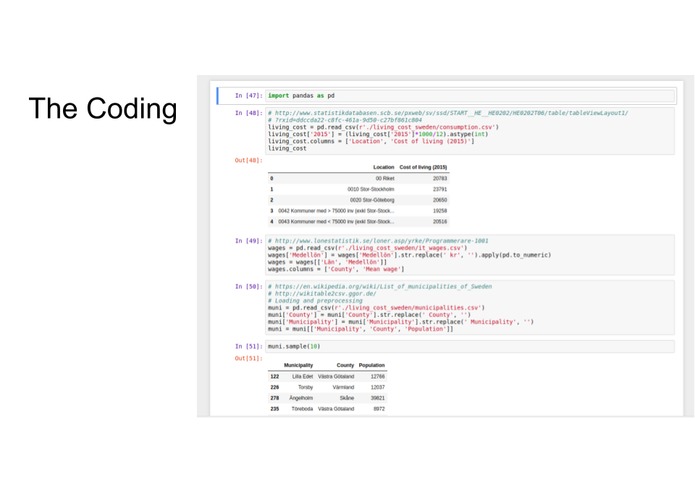Click the lonestatistik.se URL comment line
The height and width of the screenshot is (494, 695).
coord(378,241)
